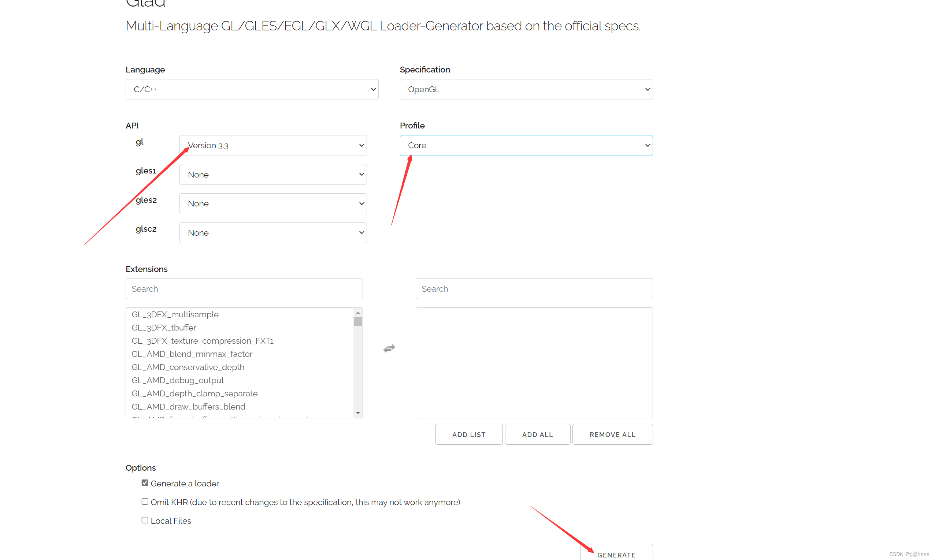This screenshot has width=935, height=560.
Task: Focus the left Extensions search field
Action: pyautogui.click(x=244, y=289)
